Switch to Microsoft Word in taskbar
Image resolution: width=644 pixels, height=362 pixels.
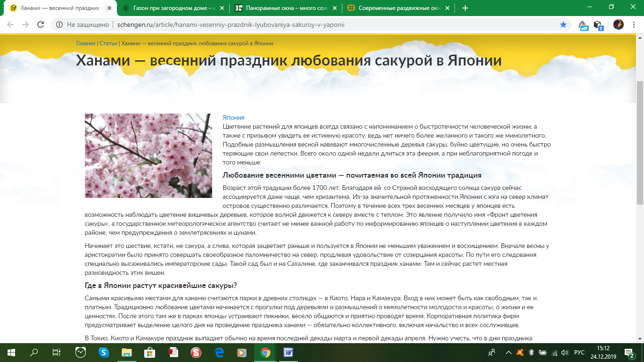tap(289, 352)
